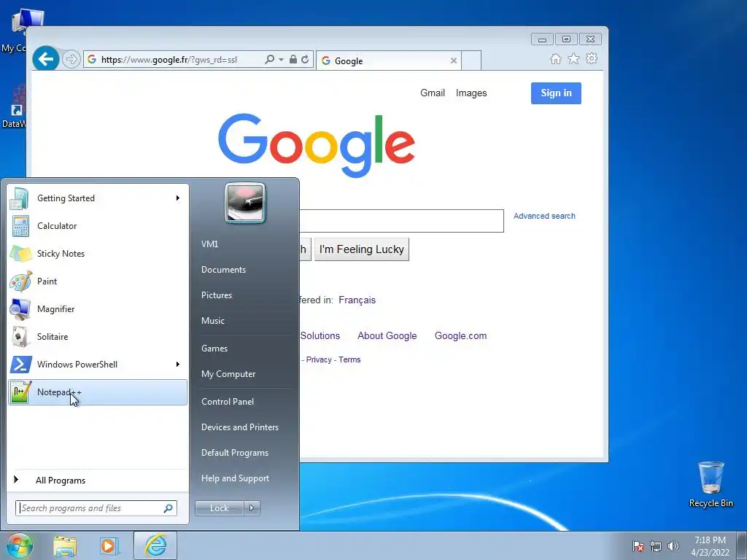Open Windows PowerShell from the Start menu
This screenshot has height=560, width=747.
tap(98, 365)
